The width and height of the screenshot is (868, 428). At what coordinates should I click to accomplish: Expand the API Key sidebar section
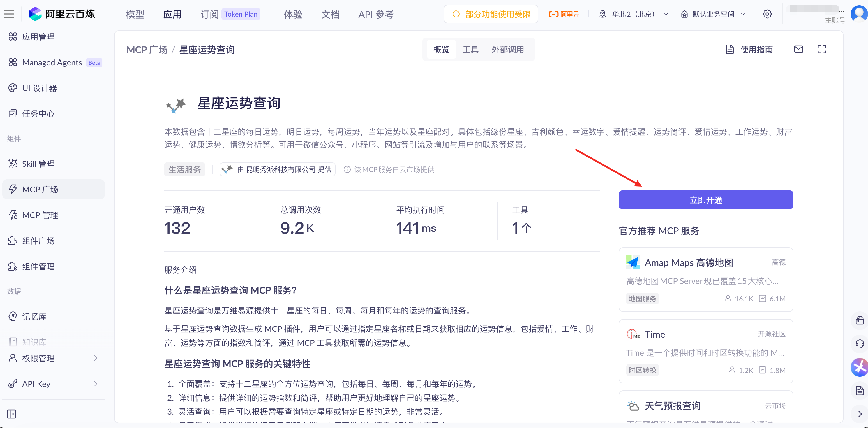point(54,383)
